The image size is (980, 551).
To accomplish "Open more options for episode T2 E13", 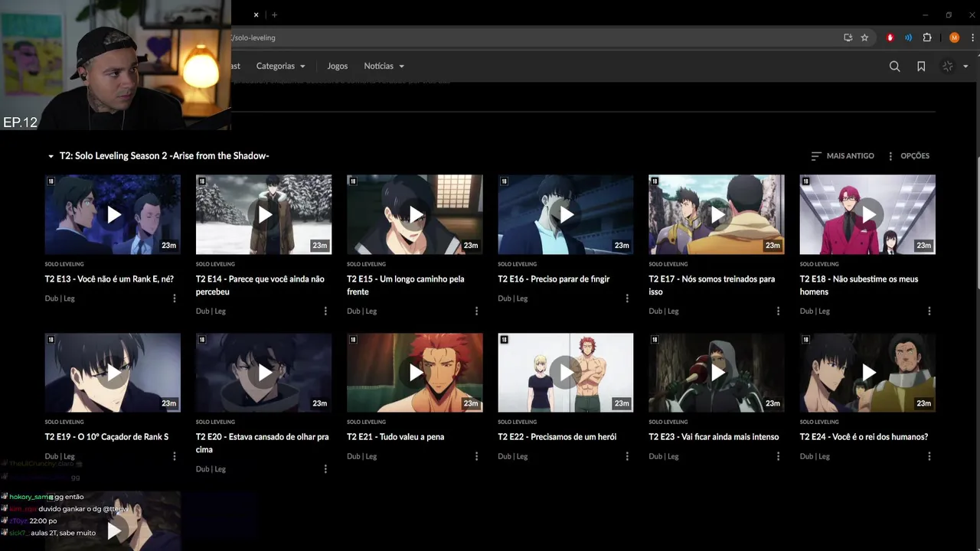I will pyautogui.click(x=175, y=298).
